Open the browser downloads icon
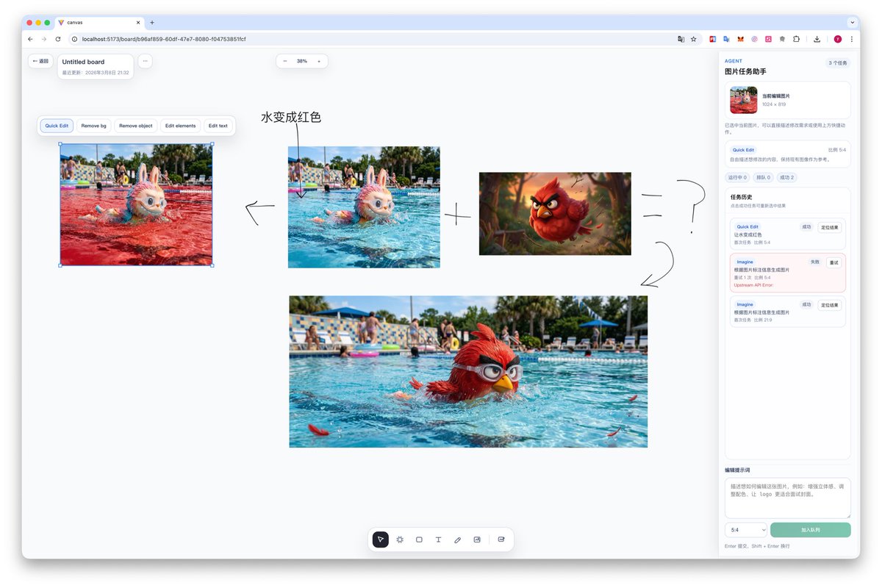This screenshot has width=882, height=588. [817, 39]
